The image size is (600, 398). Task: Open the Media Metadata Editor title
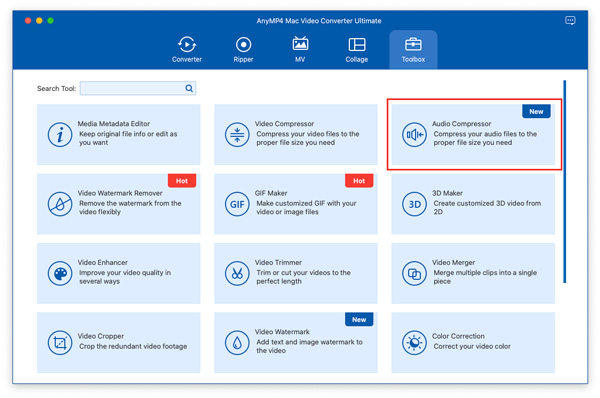coord(114,124)
